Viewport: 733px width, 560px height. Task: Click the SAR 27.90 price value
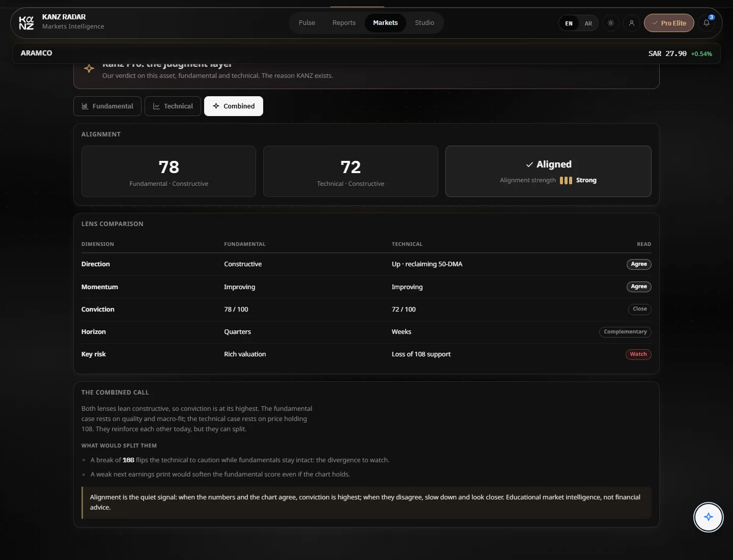(667, 53)
